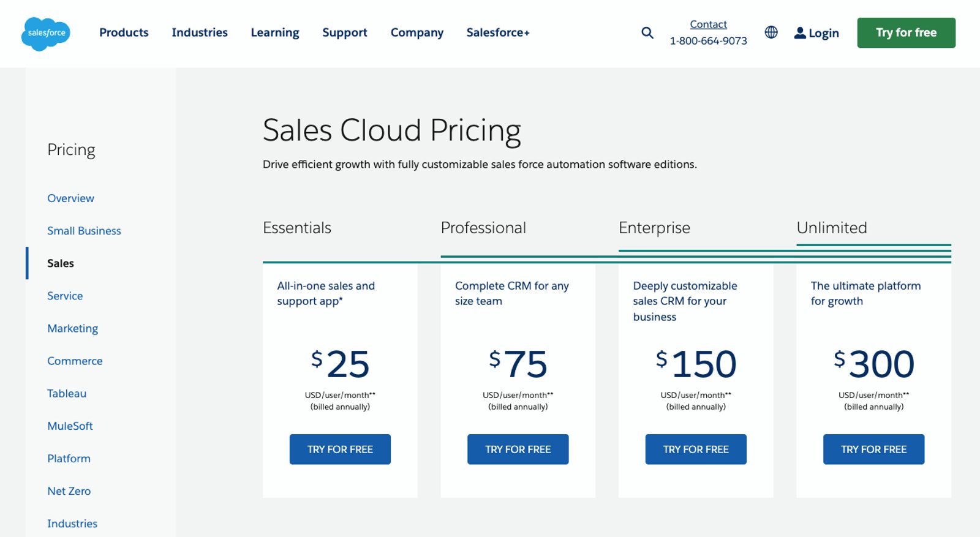Go to Overview in Pricing sidebar
The width and height of the screenshot is (980, 537).
70,198
